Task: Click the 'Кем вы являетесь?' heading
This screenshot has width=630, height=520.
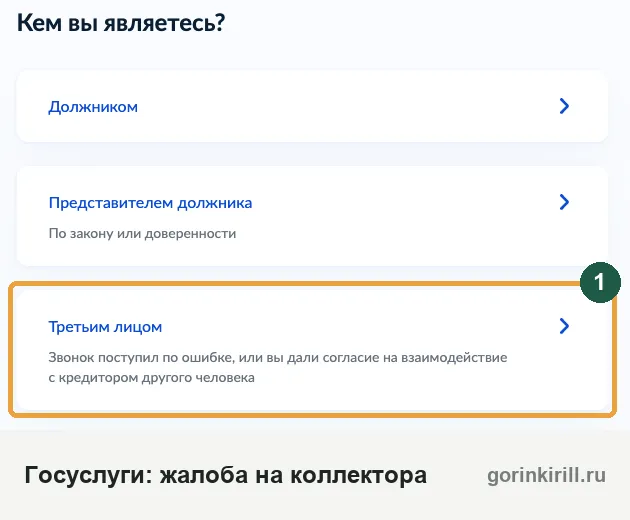Action: pyautogui.click(x=121, y=23)
